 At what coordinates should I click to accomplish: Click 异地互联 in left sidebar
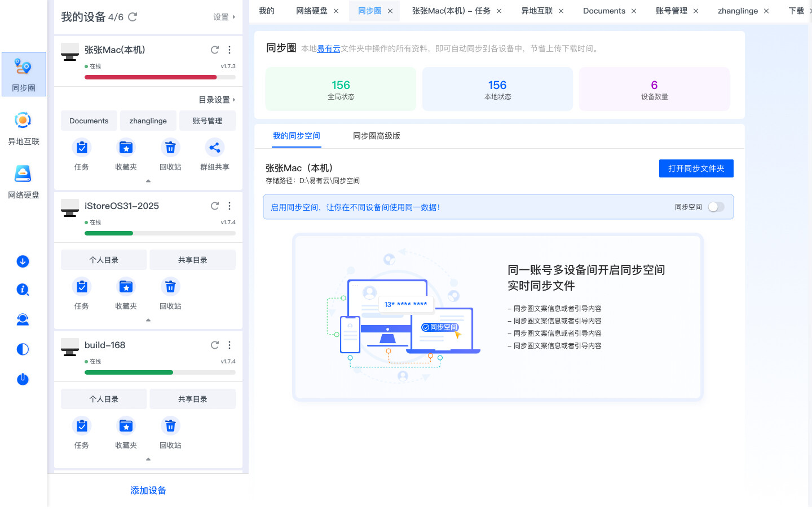click(x=23, y=128)
